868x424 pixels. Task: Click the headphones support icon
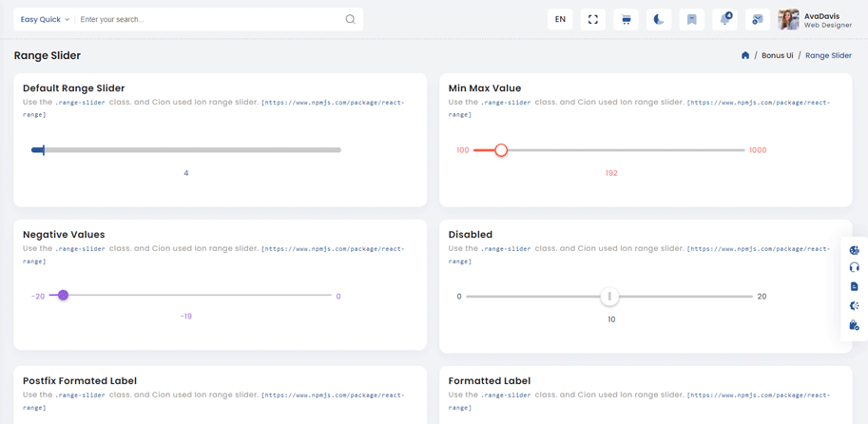pyautogui.click(x=854, y=268)
